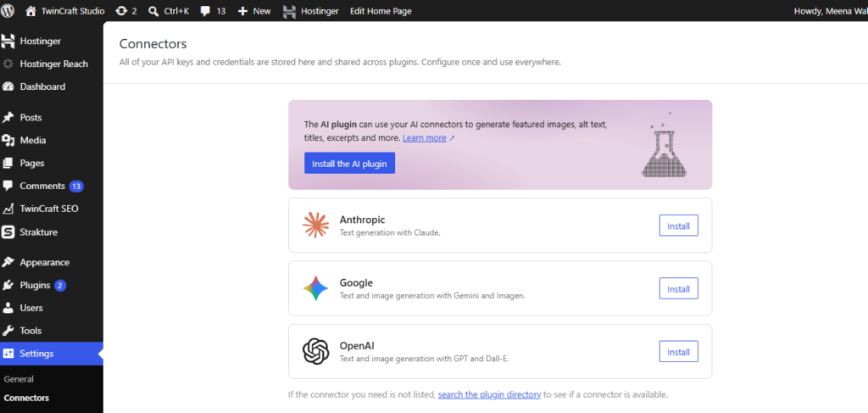This screenshot has height=413, width=868.
Task: Click the Google Gemini sparkle logo
Action: (315, 288)
